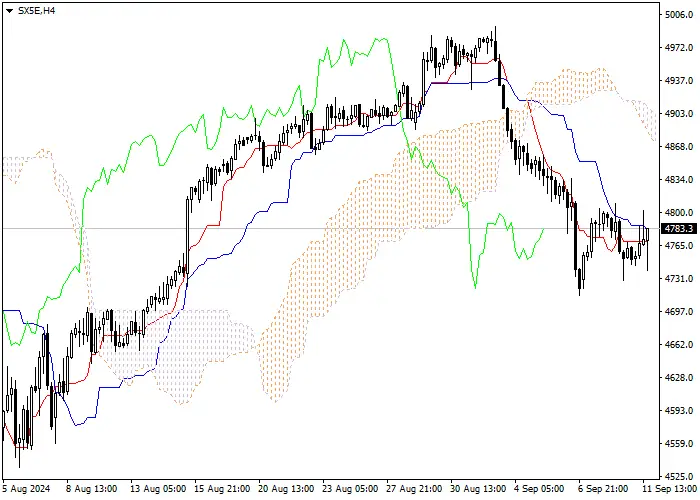Select the 8 Aug 13:00 time label
700x500 pixels.
92,489
